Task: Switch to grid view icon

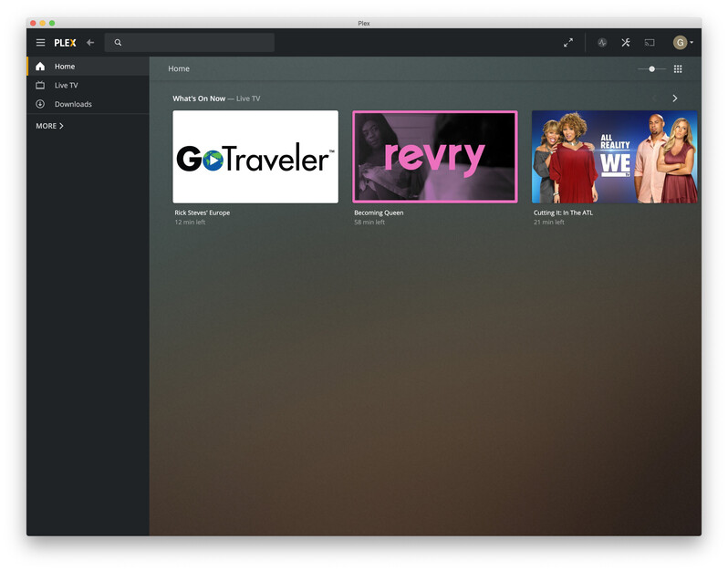Action: pyautogui.click(x=678, y=69)
